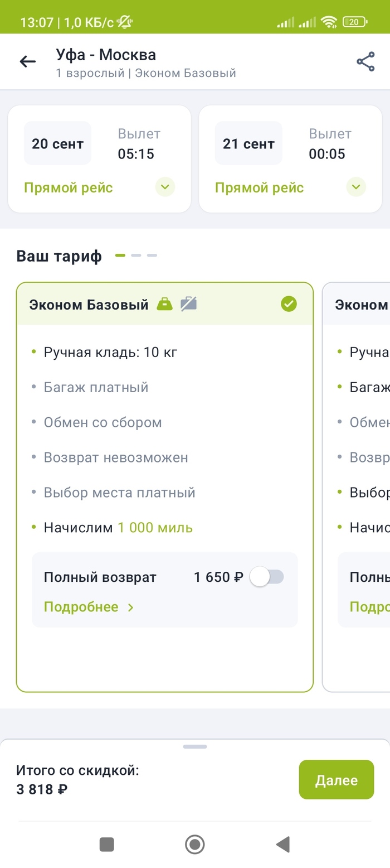
Task: Tap the Wi-Fi status icon
Action: click(329, 22)
